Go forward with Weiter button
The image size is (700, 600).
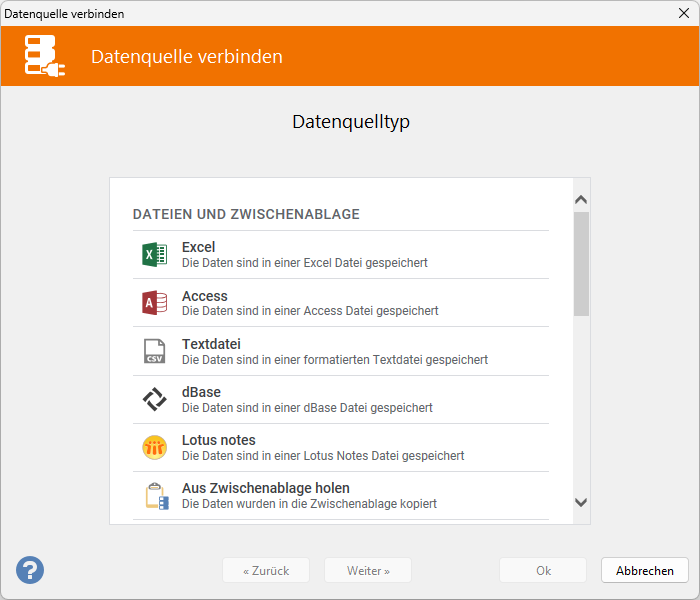pyautogui.click(x=367, y=570)
